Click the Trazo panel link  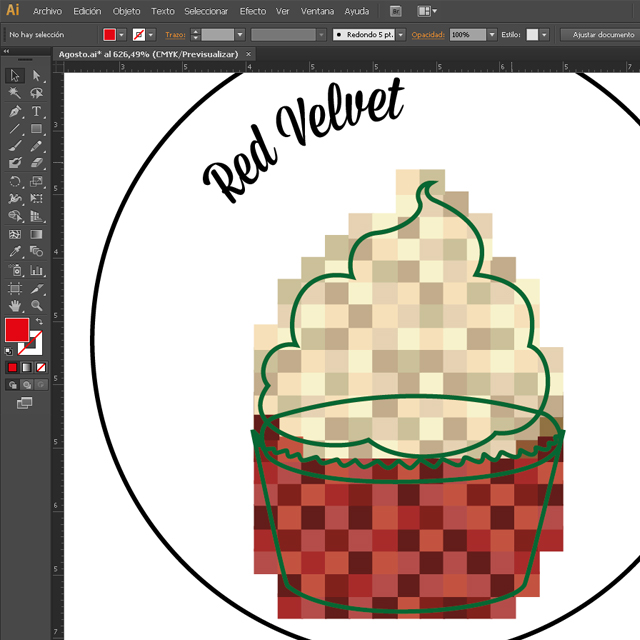click(175, 35)
